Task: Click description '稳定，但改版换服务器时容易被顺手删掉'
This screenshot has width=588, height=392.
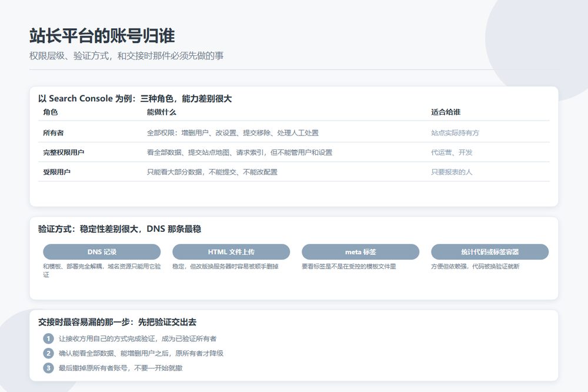Action: pos(225,266)
